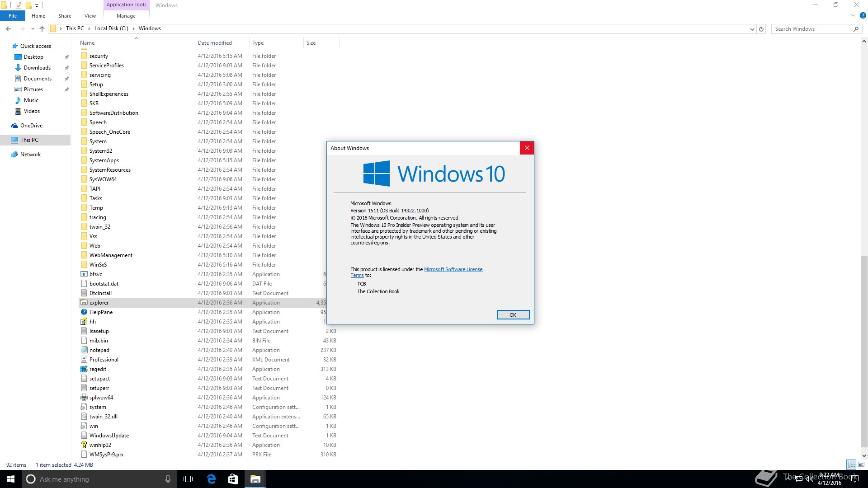868x488 pixels.
Task: Click the Search Windows input field
Action: coord(812,29)
